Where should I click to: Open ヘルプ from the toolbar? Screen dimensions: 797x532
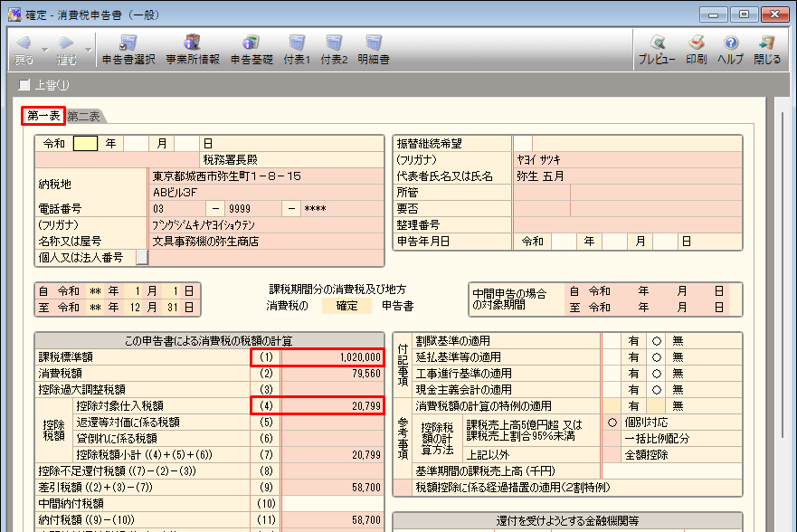pyautogui.click(x=730, y=50)
